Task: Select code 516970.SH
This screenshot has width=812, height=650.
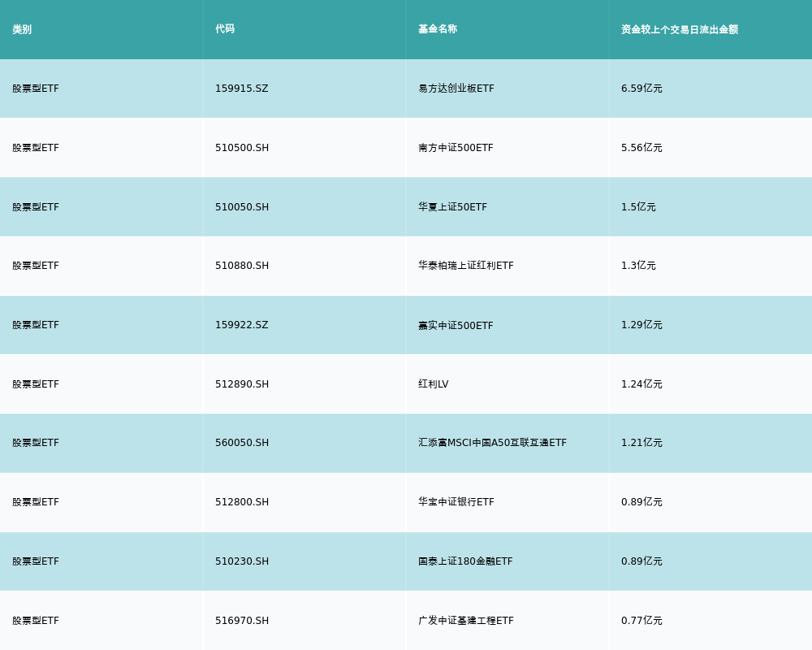Action: click(242, 621)
